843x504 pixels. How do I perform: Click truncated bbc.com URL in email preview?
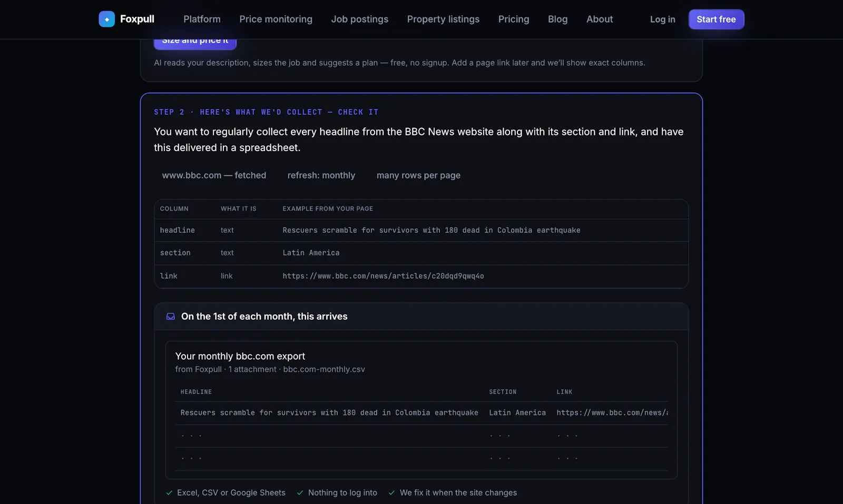(612, 413)
